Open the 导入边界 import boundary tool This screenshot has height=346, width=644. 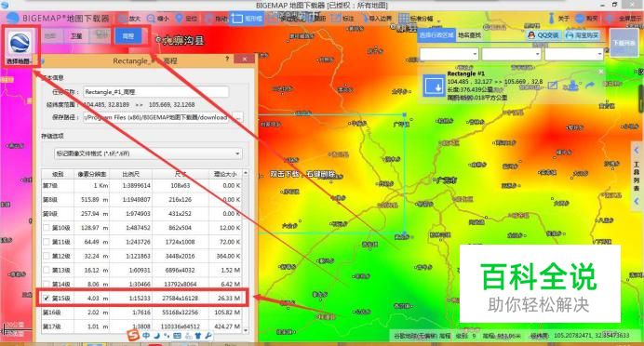[376, 19]
